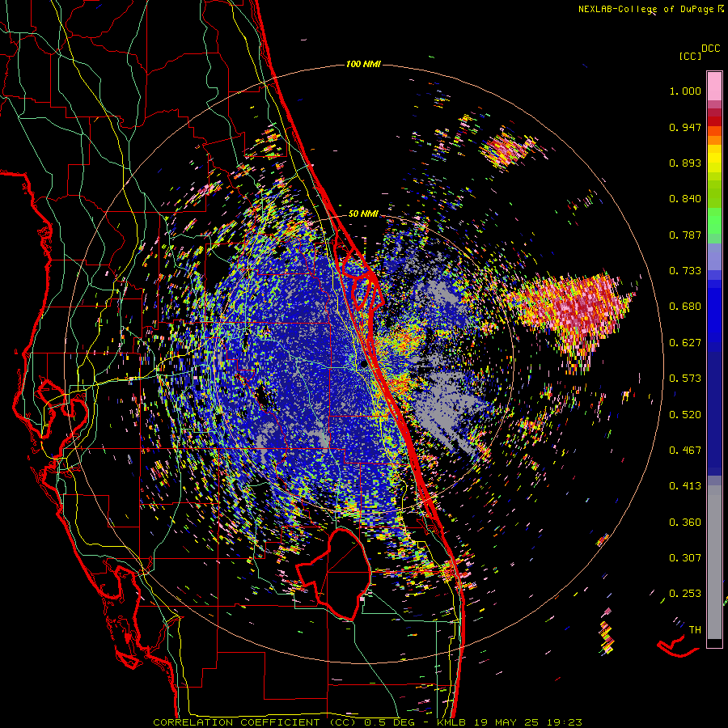Pick the dark red swatch on color bar
This screenshot has width=728, height=728.
714,121
